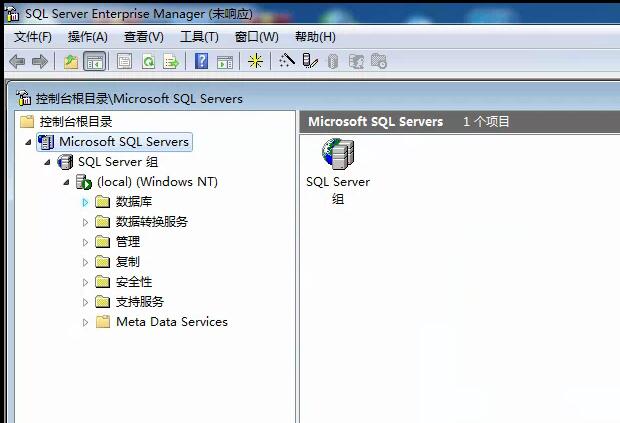This screenshot has height=423, width=620.
Task: Expand the 数据库 folder arrow
Action: [x=85, y=202]
